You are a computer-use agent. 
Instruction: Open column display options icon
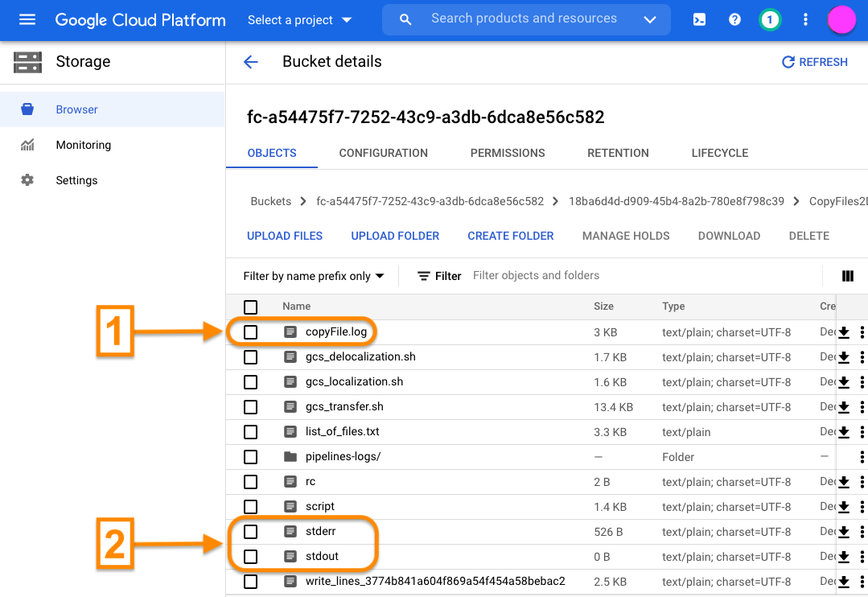click(848, 276)
